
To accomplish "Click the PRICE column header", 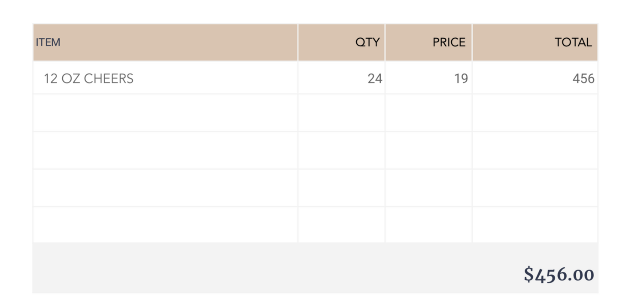I will [x=428, y=42].
